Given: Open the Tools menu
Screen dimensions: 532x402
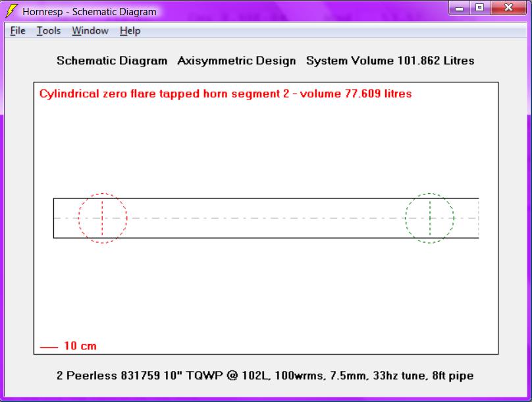Looking at the screenshot, I should [x=49, y=30].
